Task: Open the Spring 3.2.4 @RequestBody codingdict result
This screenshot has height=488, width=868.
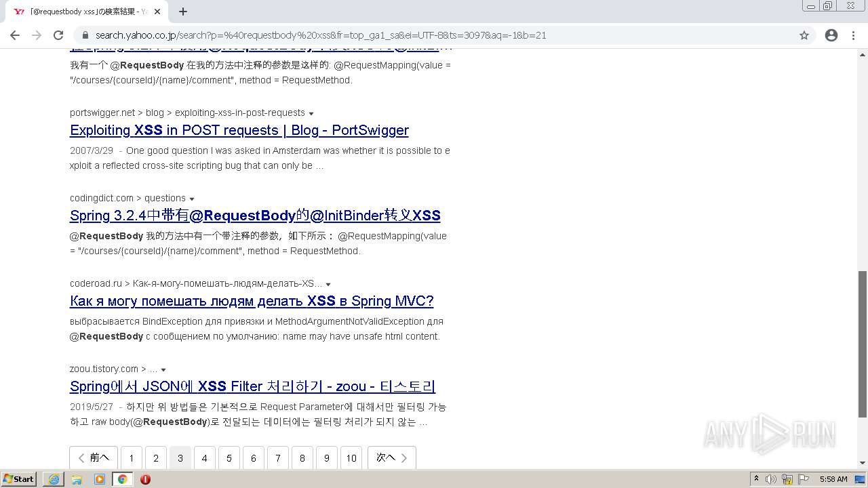Action: (x=255, y=216)
